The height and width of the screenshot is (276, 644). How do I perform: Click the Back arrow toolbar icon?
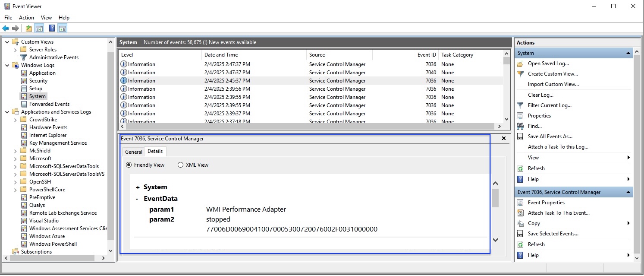6,29
